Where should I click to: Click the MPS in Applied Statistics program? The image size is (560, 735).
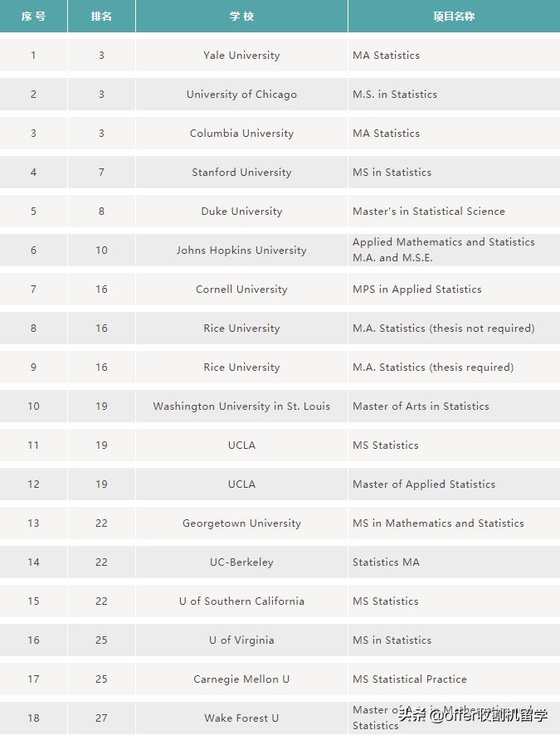tap(416, 290)
